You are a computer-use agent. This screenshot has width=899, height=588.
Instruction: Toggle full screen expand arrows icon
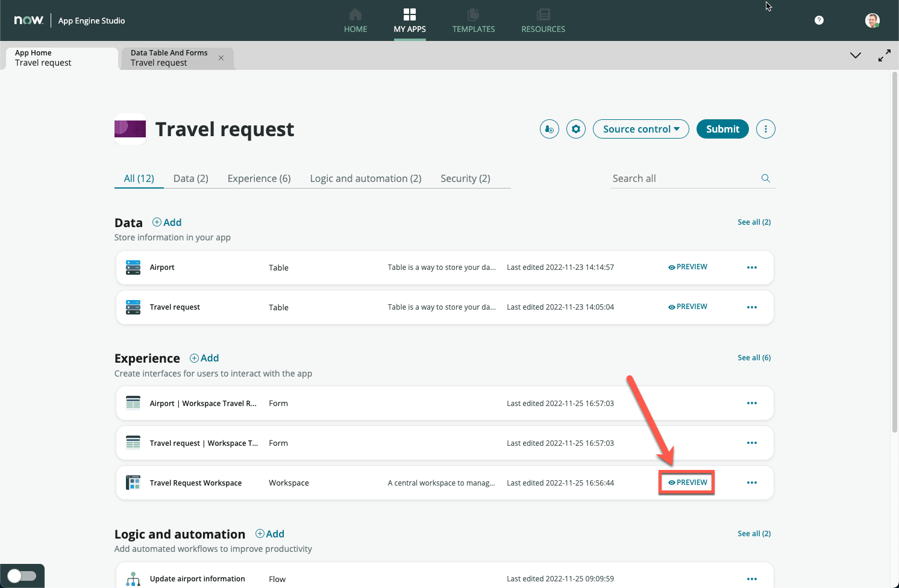[884, 55]
